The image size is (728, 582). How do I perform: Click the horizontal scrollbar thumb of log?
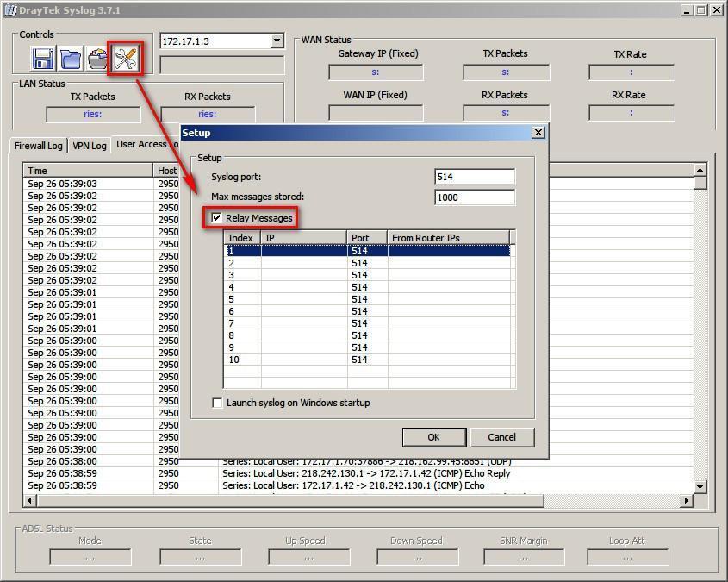290,501
